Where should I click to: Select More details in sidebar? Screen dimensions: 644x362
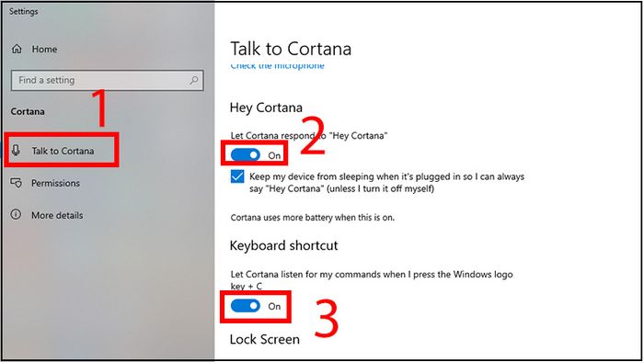pyautogui.click(x=57, y=215)
